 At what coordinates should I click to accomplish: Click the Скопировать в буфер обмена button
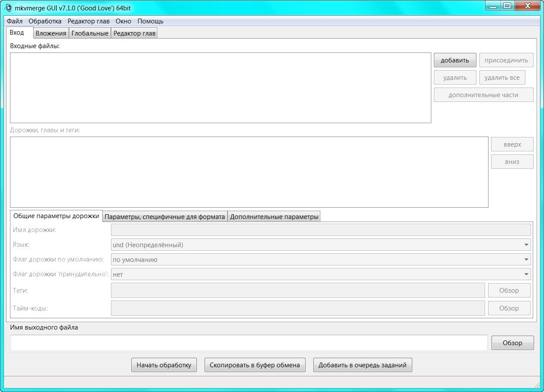pos(255,365)
